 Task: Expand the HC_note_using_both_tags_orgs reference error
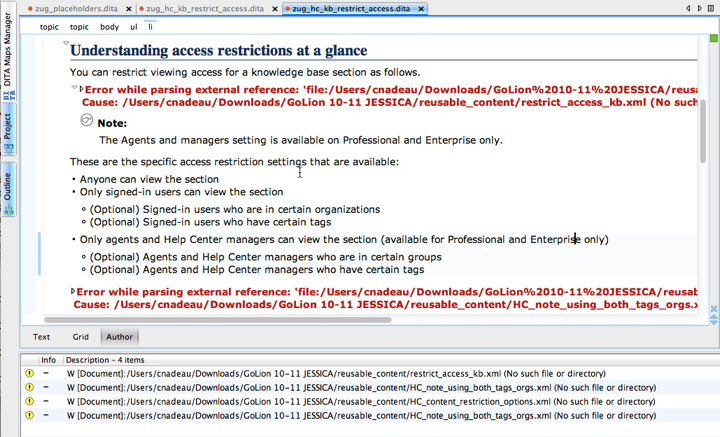[x=73, y=291]
